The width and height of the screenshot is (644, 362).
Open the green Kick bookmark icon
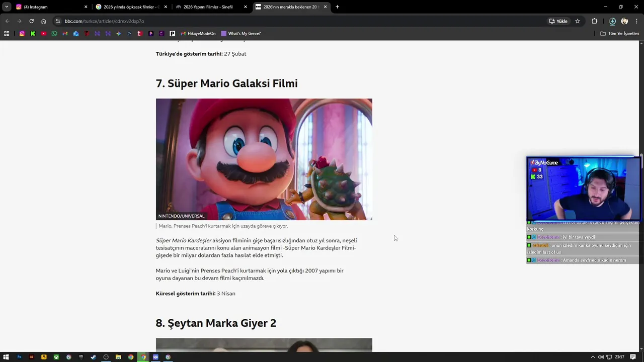[x=33, y=34]
